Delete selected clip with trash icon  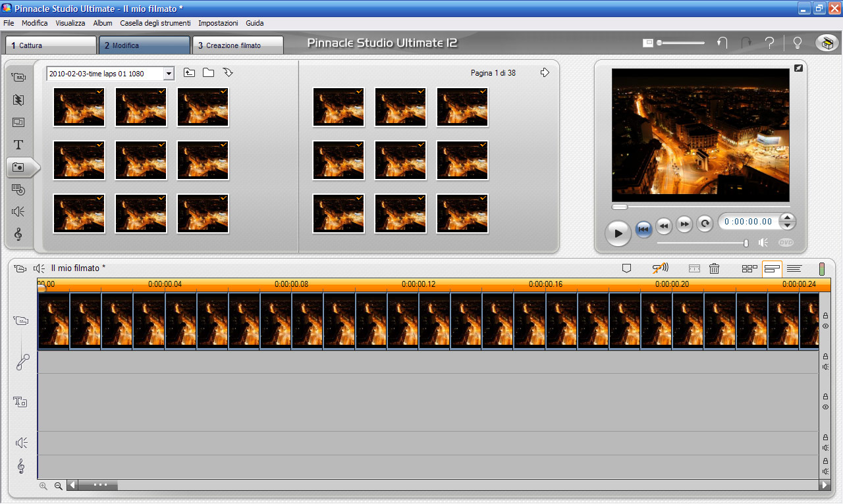(714, 268)
